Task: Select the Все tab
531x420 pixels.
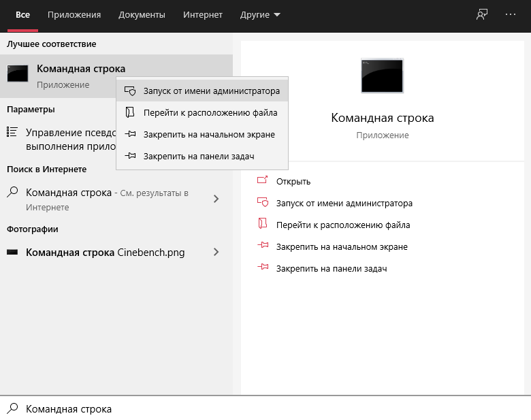Action: click(22, 15)
